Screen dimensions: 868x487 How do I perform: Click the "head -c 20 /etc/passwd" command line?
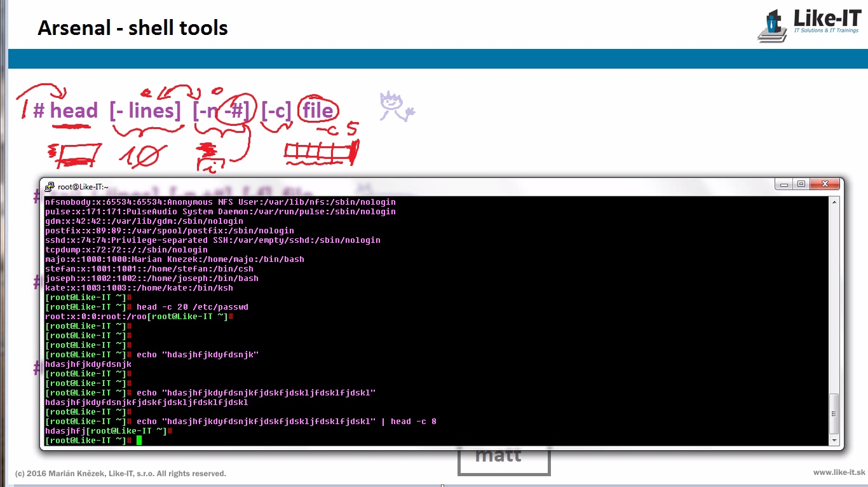tap(192, 307)
